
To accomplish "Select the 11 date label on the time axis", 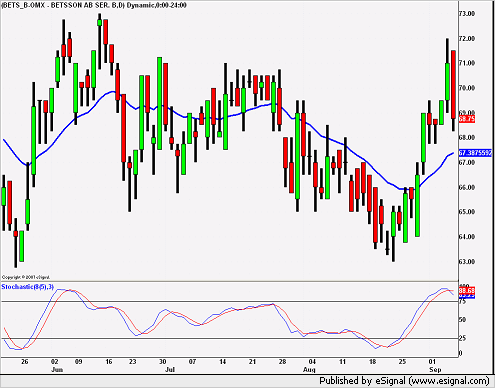I will tap(342, 362).
